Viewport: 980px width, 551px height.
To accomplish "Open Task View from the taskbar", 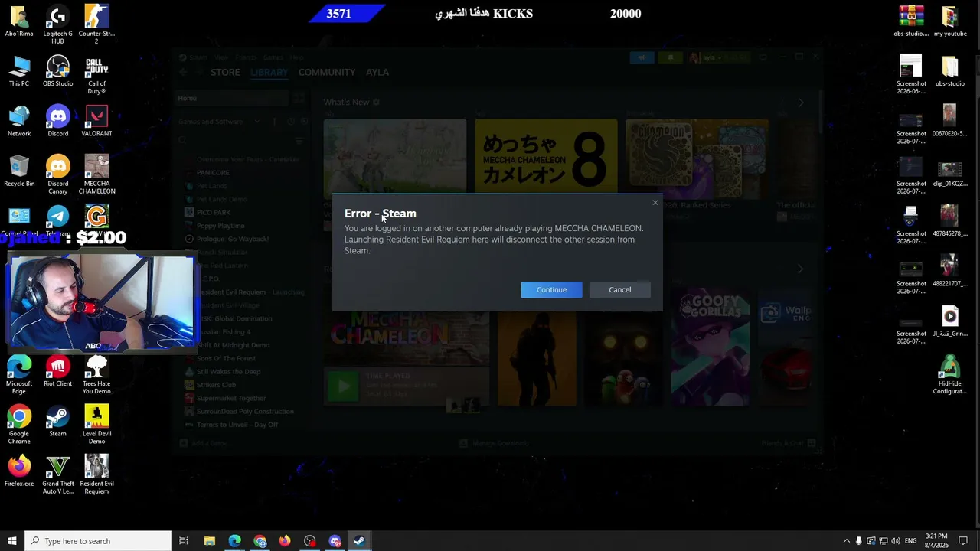I will pyautogui.click(x=184, y=541).
